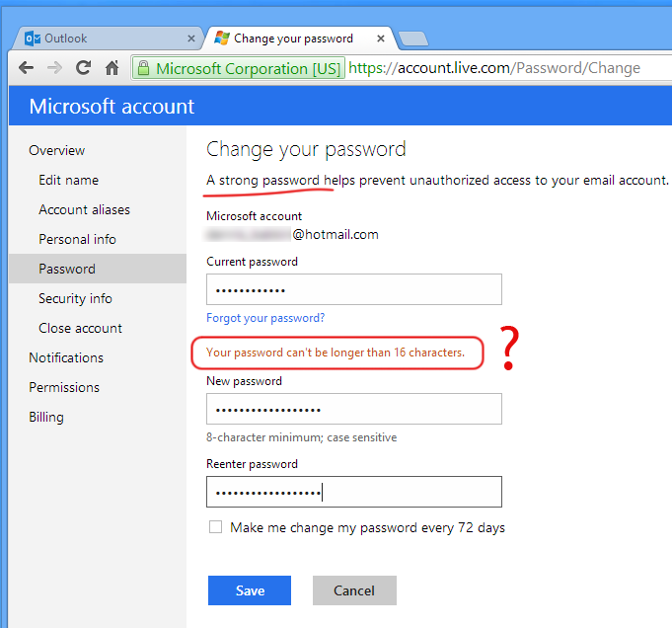Image resolution: width=672 pixels, height=628 pixels.
Task: Click the browser back arrow
Action: (26, 68)
